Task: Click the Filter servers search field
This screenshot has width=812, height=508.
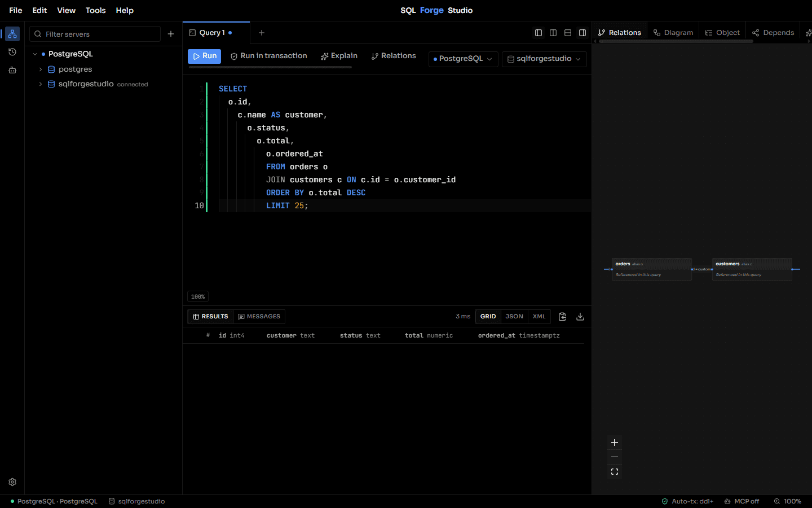Action: (x=95, y=34)
